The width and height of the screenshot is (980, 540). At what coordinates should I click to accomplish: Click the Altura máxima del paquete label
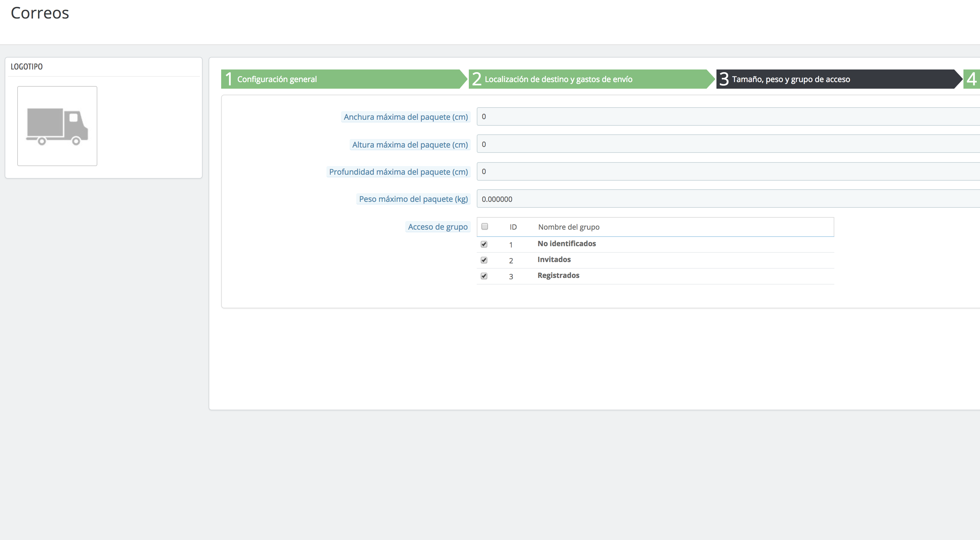click(x=410, y=145)
